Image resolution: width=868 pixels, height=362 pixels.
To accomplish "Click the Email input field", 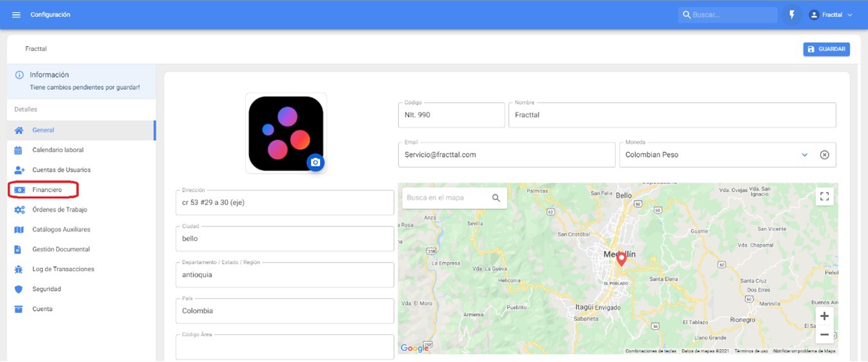I will (507, 155).
